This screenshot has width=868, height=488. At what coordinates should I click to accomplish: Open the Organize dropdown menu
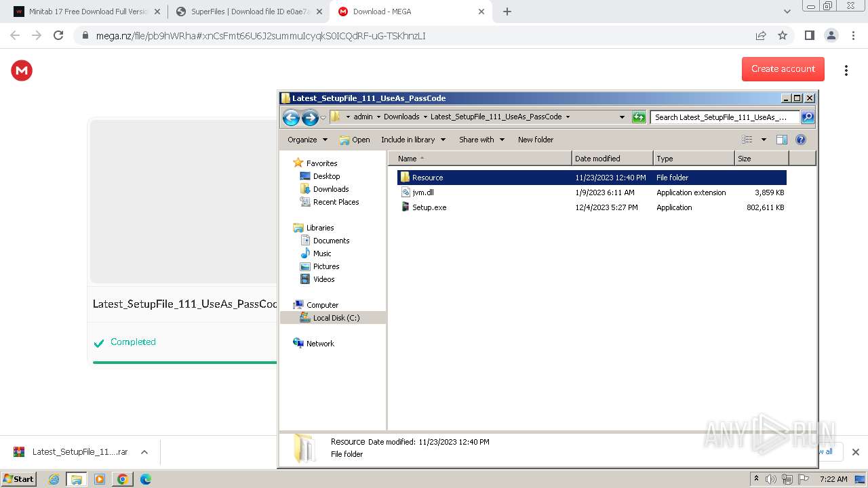coord(307,140)
